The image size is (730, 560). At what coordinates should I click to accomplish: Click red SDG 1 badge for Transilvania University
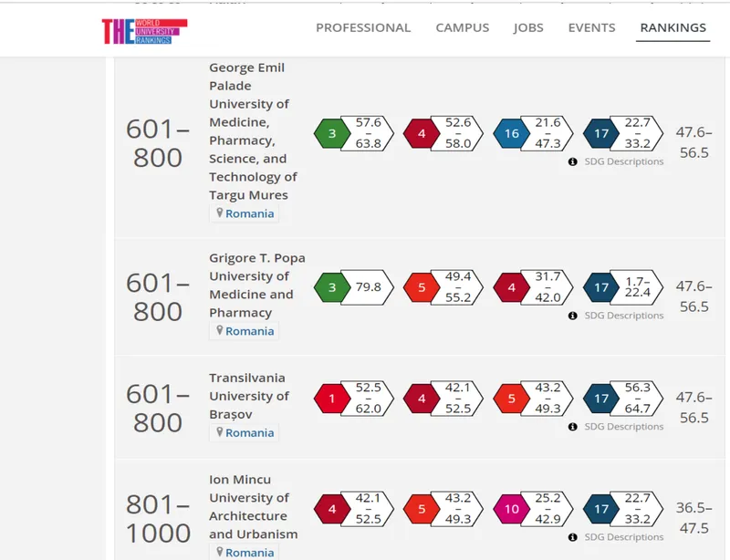(332, 399)
